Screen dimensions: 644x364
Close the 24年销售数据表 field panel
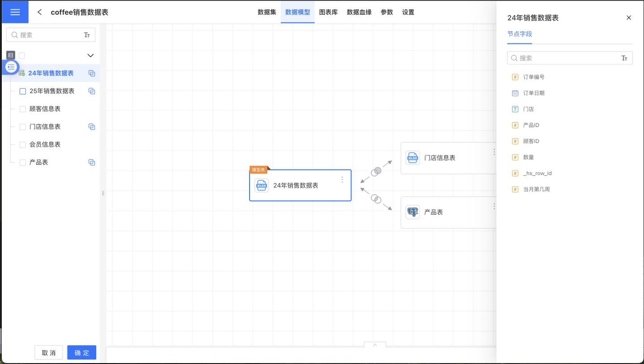(629, 18)
